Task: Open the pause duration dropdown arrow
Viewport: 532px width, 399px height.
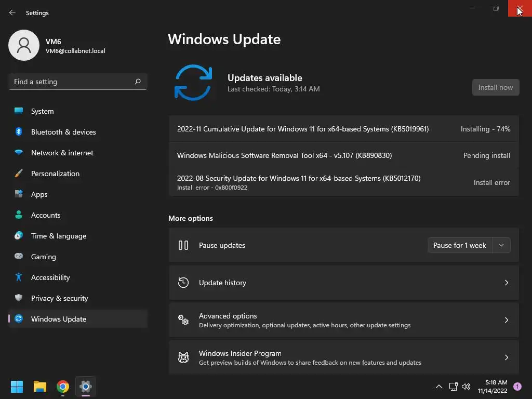Action: [501, 245]
